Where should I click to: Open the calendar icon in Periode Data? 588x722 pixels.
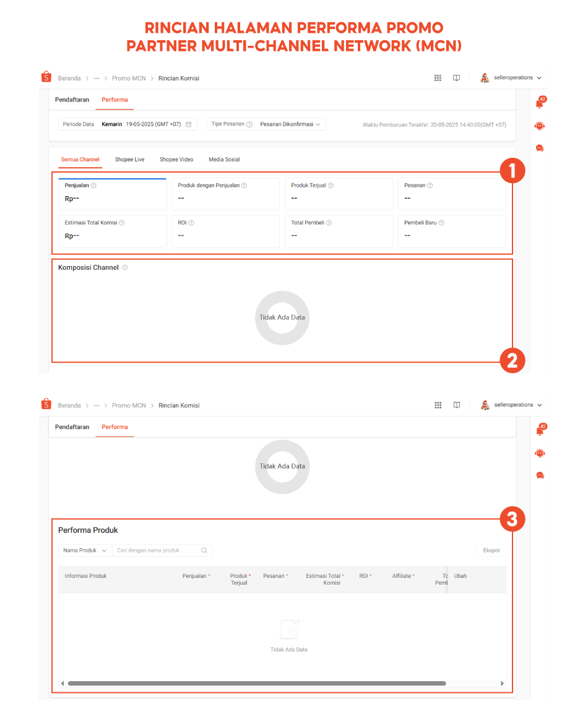(x=189, y=124)
